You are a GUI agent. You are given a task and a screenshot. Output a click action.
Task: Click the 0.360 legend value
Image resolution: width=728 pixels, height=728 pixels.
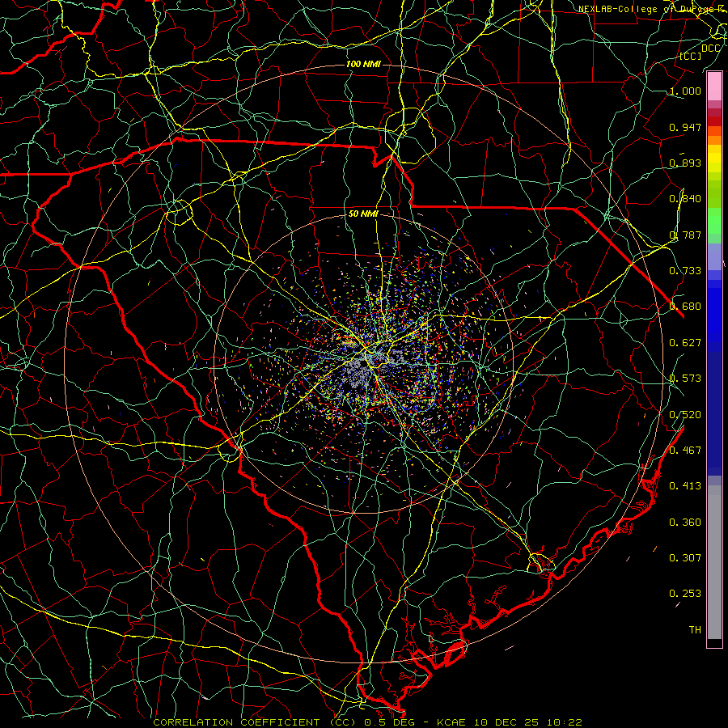[685, 523]
